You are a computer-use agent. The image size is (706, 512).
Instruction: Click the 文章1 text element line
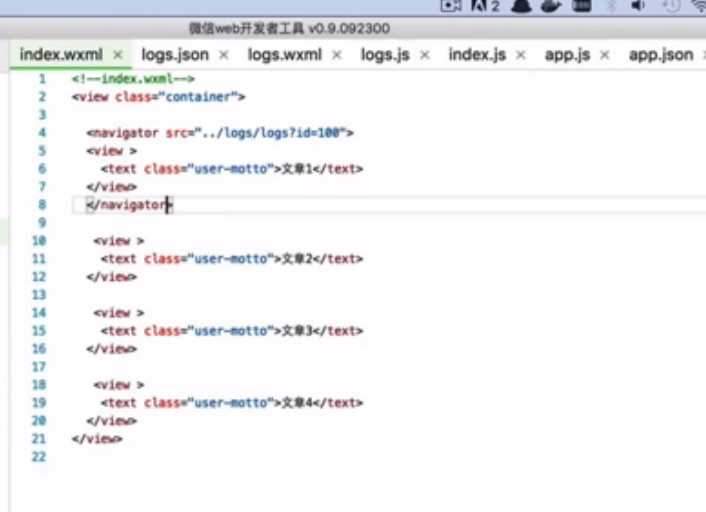(x=232, y=169)
